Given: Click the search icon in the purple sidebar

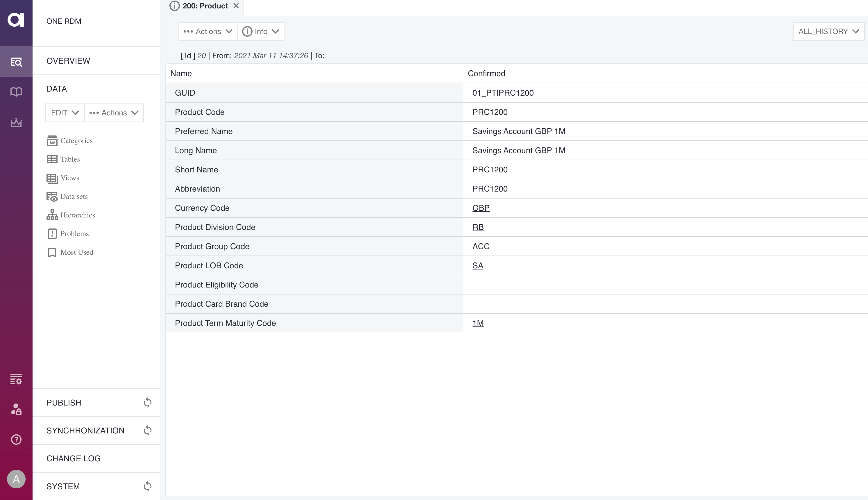Looking at the screenshot, I should click(16, 62).
